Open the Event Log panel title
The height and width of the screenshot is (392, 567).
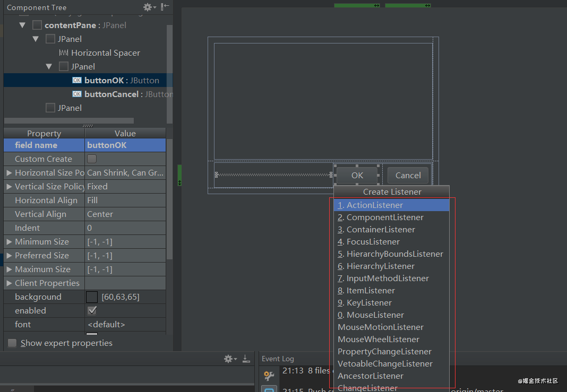tap(278, 359)
